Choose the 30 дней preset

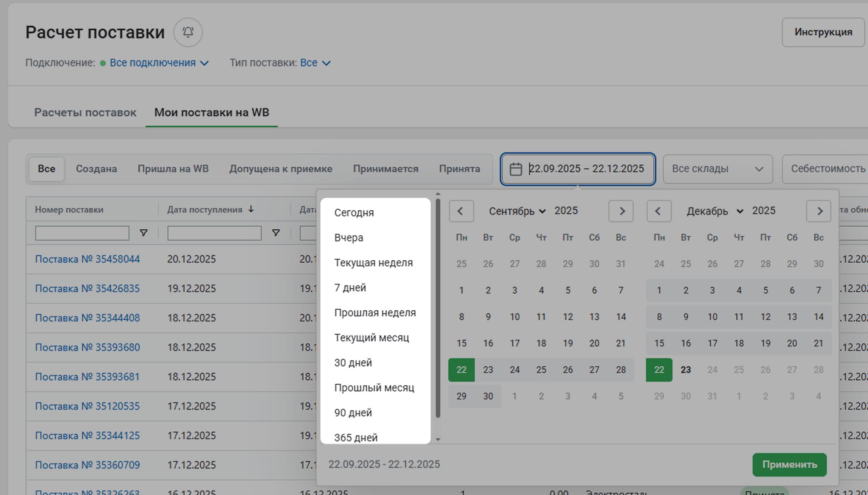(x=353, y=363)
